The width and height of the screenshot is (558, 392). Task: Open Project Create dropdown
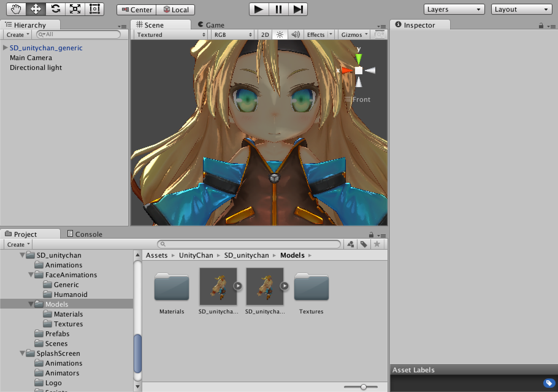coord(18,244)
